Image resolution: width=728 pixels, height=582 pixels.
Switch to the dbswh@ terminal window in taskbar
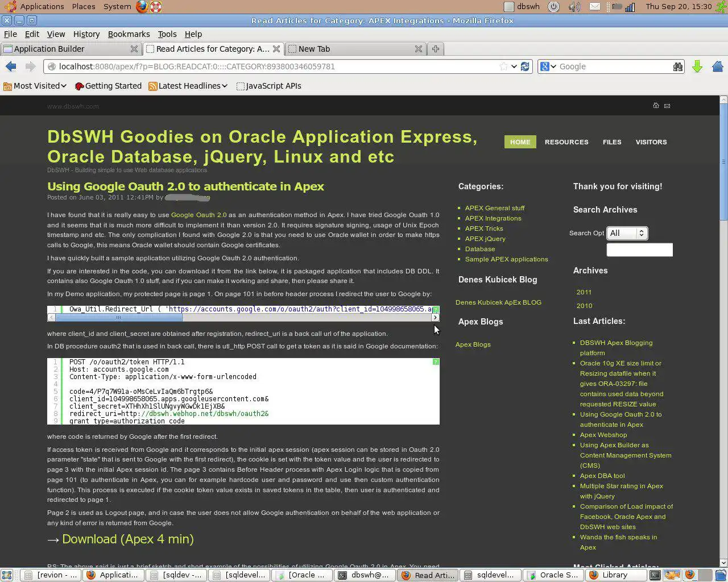[366, 575]
